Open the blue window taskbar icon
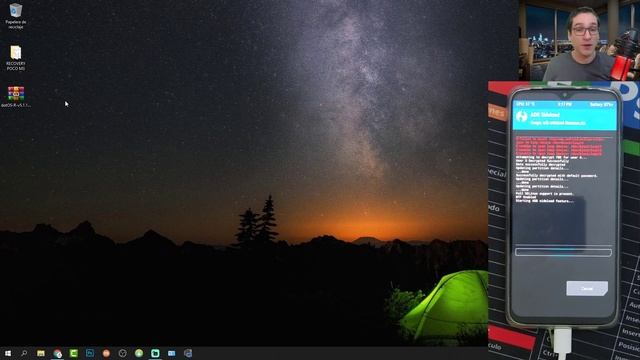This screenshot has width=640, height=360. point(171,353)
